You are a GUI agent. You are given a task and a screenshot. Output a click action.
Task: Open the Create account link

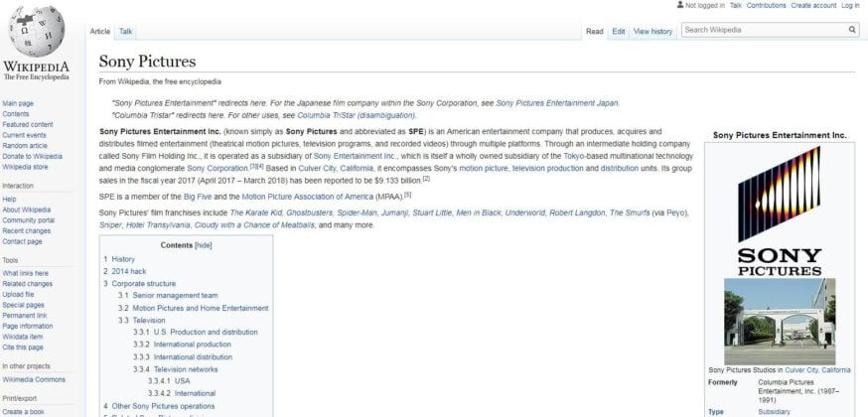(x=812, y=6)
